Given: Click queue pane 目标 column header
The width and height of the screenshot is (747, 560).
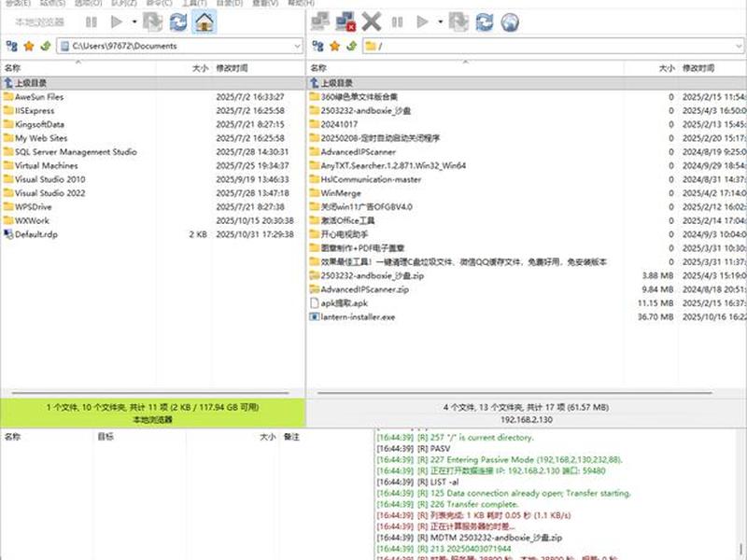Looking at the screenshot, I should point(139,437).
